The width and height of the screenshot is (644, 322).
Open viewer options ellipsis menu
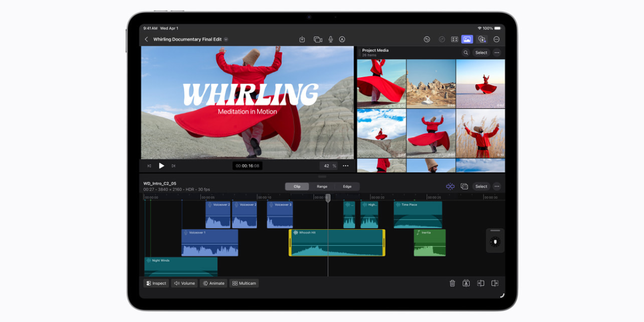[346, 166]
